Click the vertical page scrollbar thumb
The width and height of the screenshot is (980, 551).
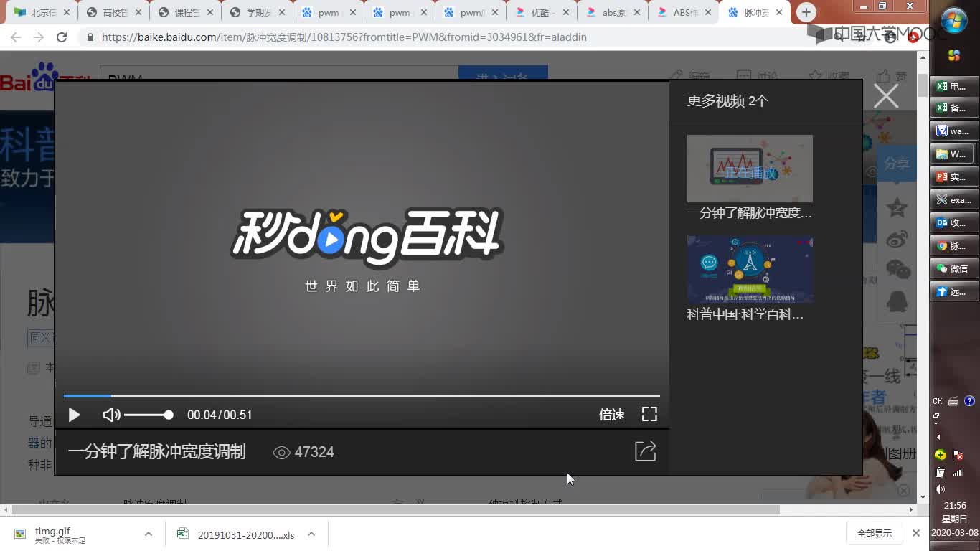pos(923,85)
